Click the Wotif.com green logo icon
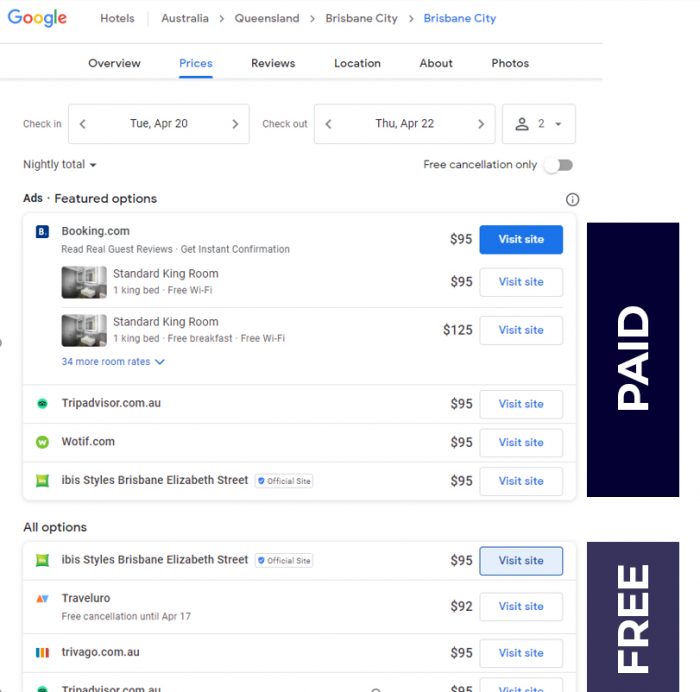 tap(42, 442)
